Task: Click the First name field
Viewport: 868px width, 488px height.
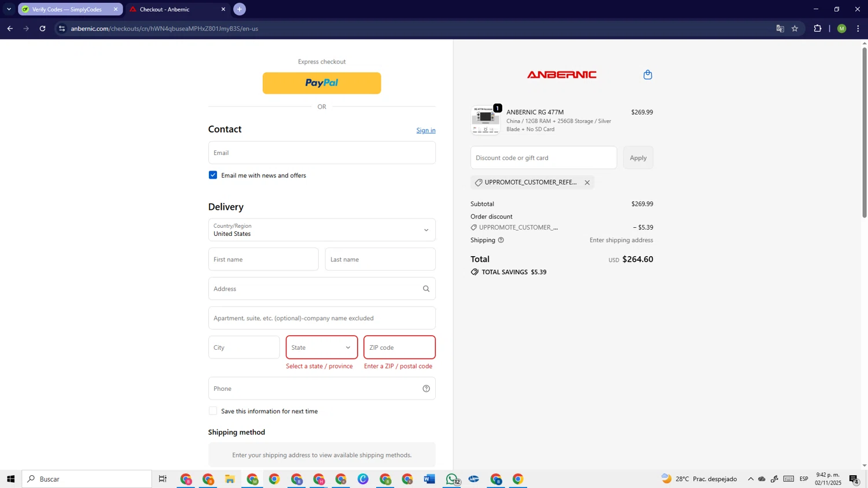Action: tap(263, 259)
